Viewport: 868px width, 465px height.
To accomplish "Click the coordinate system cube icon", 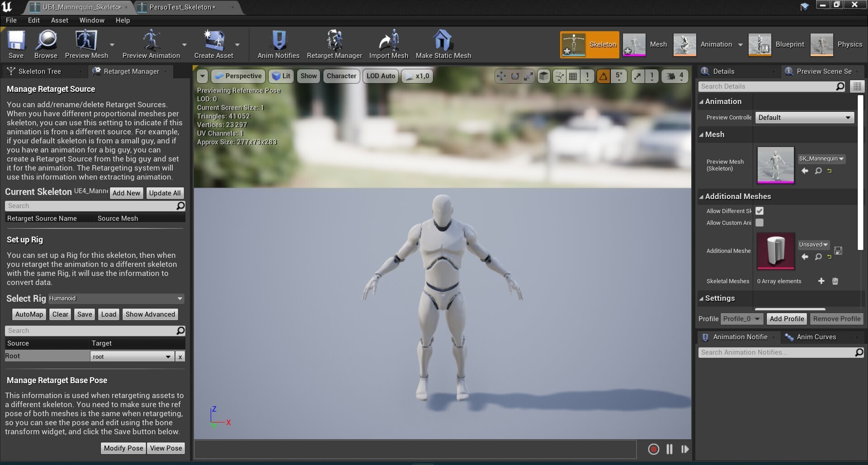I will click(544, 76).
